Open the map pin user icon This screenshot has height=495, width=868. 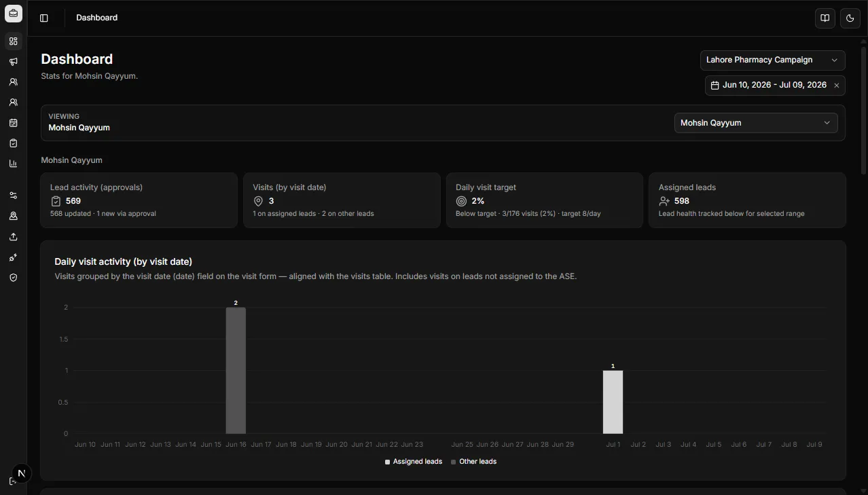pyautogui.click(x=14, y=216)
